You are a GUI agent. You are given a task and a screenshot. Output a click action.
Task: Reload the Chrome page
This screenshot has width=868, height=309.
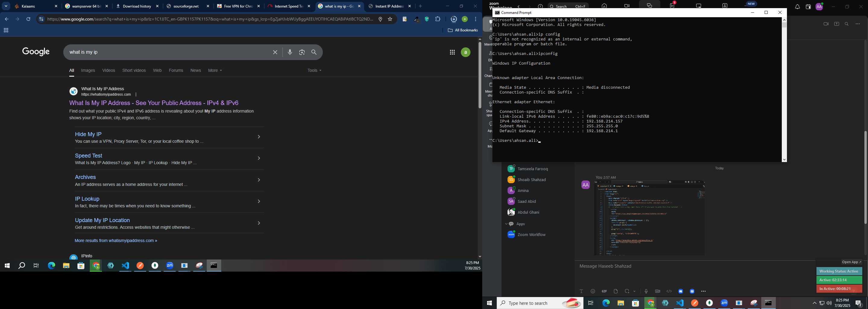[29, 19]
